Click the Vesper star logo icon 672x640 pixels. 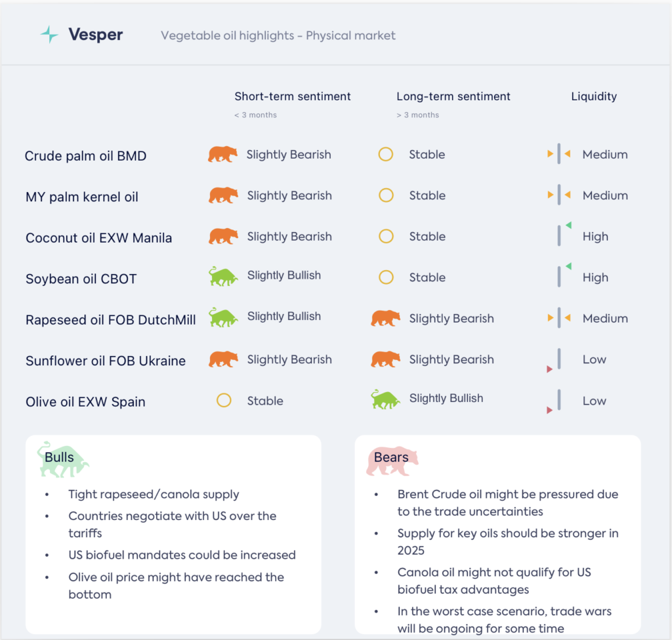coord(49,35)
